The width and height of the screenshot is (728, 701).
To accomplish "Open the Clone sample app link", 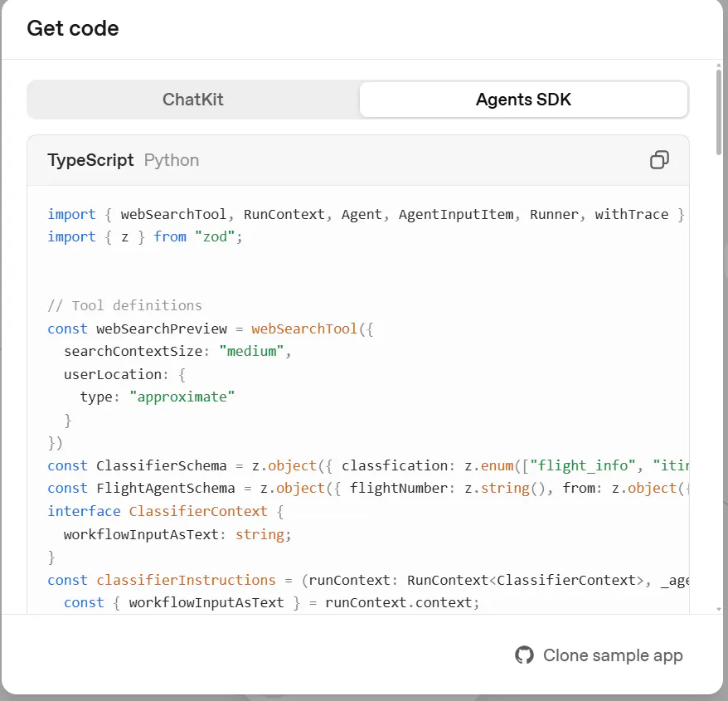I will pos(612,655).
